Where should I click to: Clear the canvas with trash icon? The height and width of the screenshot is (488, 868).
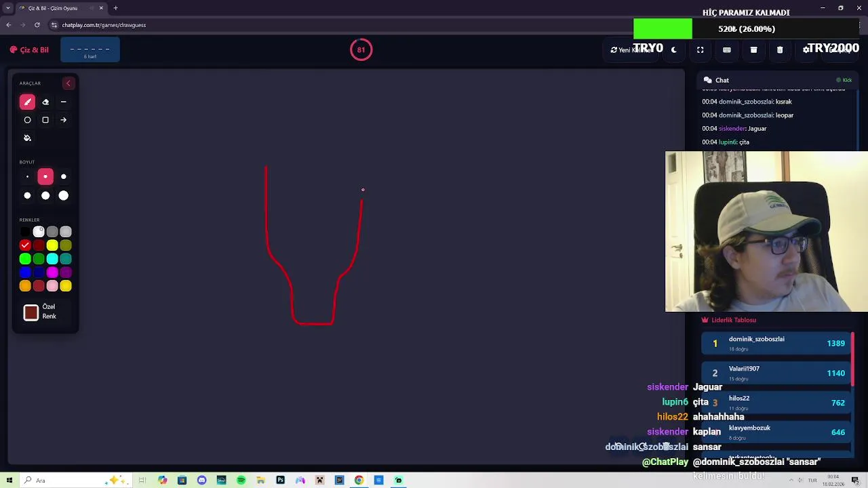pyautogui.click(x=780, y=49)
